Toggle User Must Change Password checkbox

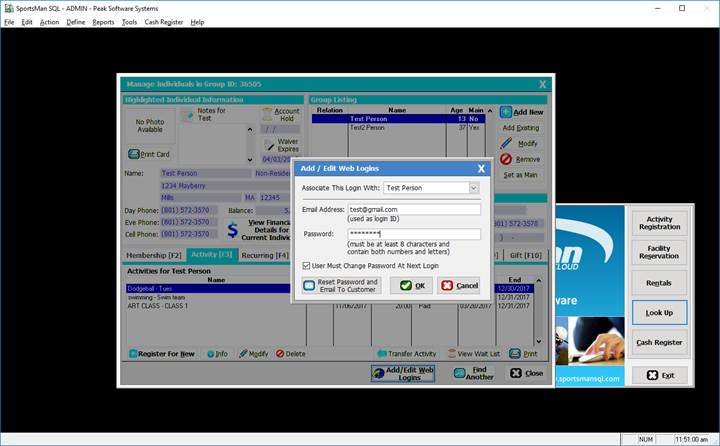click(x=306, y=265)
